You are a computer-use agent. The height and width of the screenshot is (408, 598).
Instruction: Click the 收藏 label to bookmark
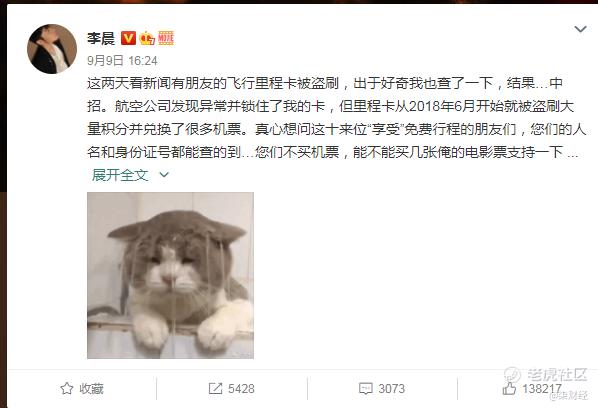click(x=92, y=389)
